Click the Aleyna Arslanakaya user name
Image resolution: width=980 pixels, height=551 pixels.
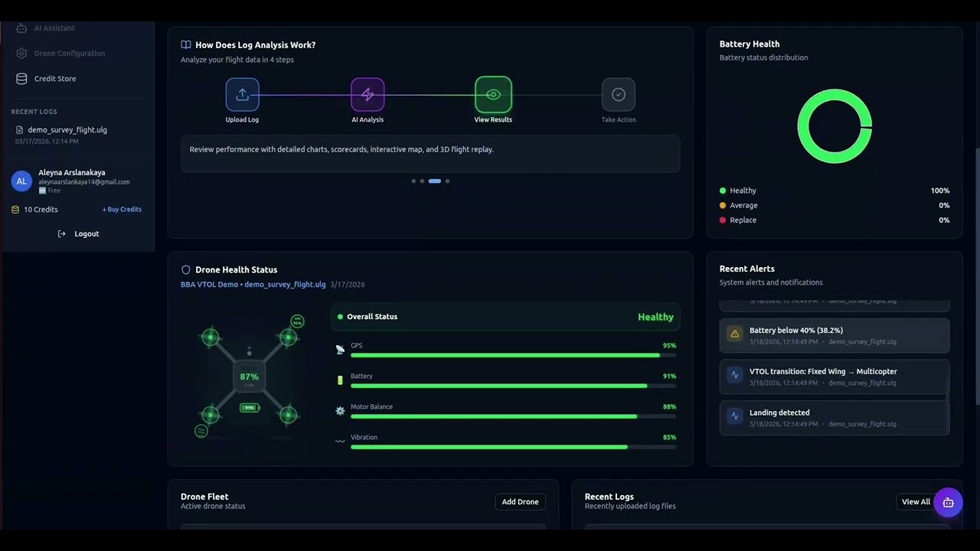pos(72,173)
